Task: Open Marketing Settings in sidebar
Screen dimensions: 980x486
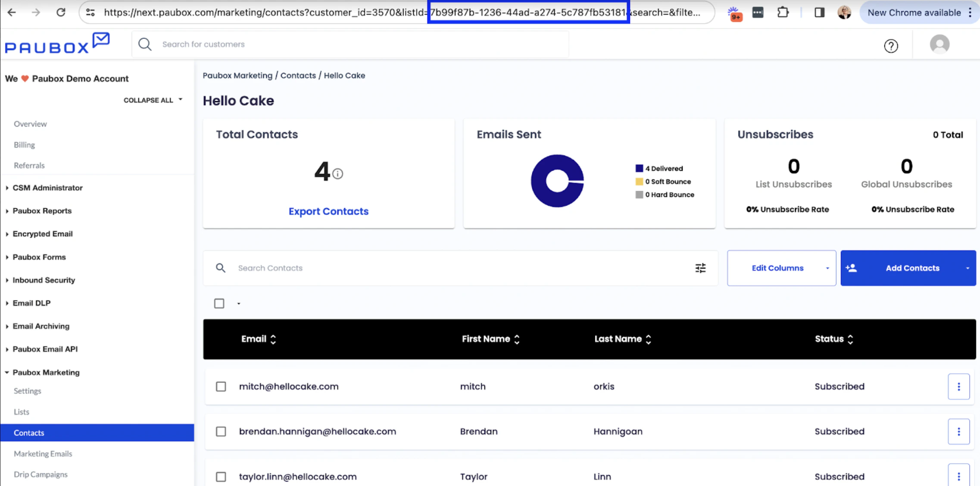Action: click(x=27, y=391)
